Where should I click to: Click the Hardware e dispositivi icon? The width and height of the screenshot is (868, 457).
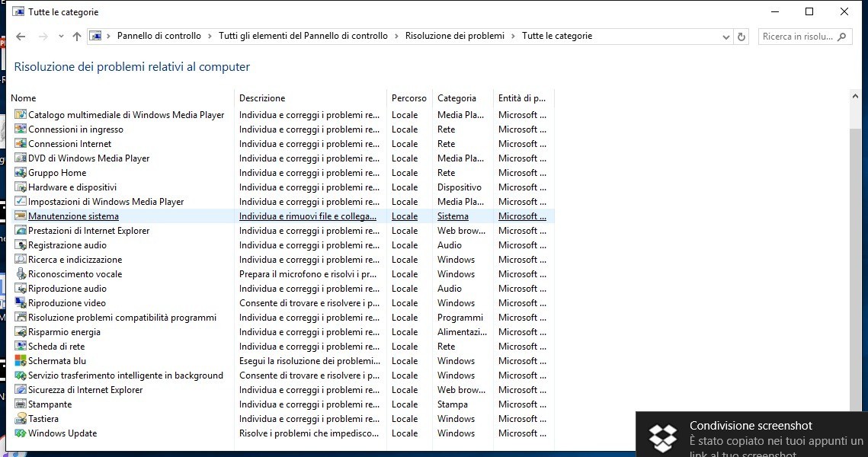(21, 187)
